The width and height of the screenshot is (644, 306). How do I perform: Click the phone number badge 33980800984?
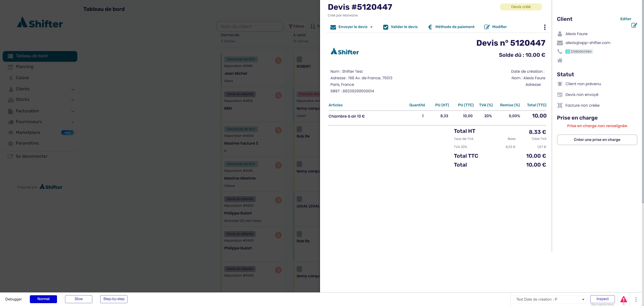tap(579, 52)
